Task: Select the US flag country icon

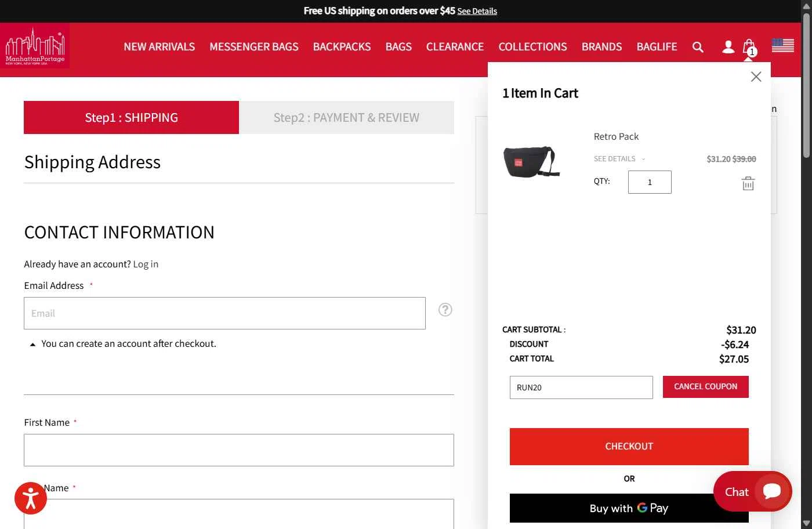Action: (x=782, y=45)
